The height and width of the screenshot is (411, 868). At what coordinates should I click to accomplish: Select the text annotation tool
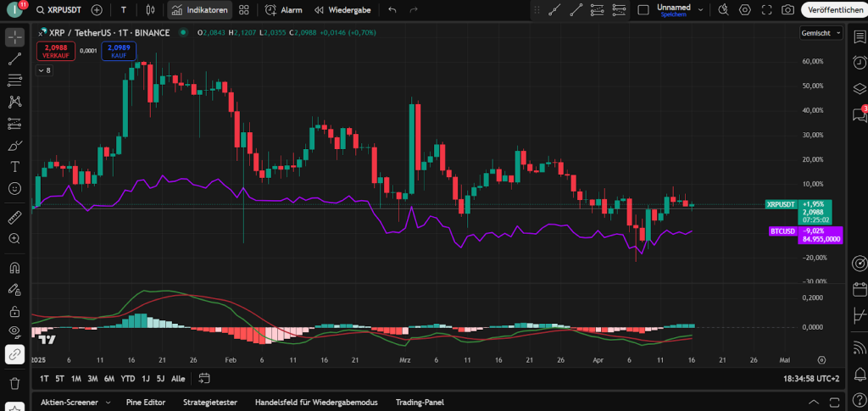(x=15, y=166)
